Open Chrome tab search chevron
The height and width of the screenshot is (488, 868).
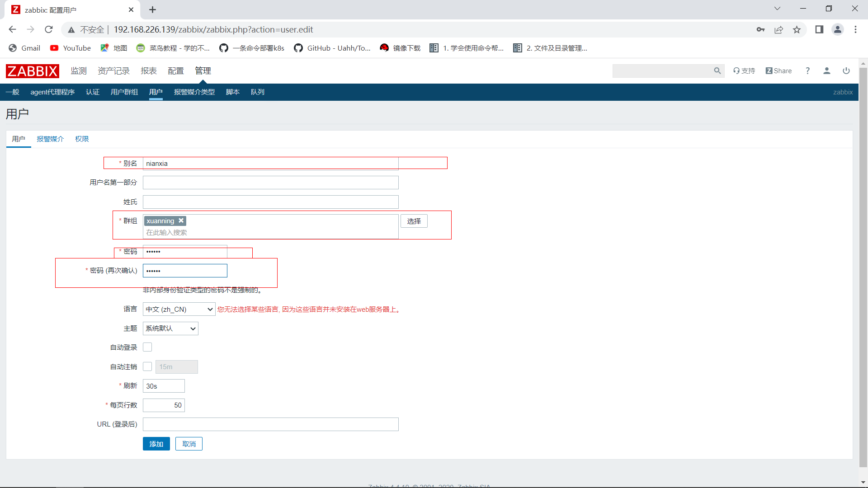click(777, 9)
